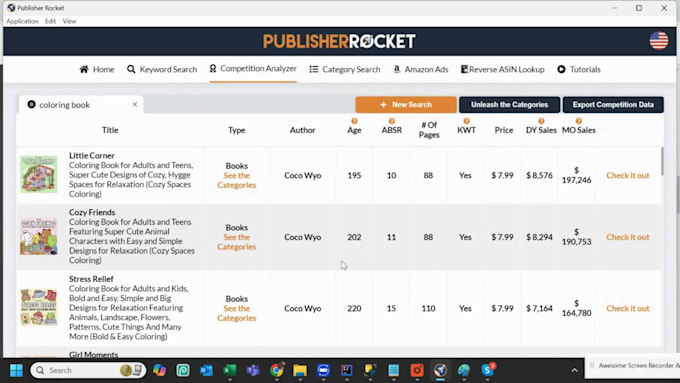Click the KWT column help icon

[x=466, y=121]
